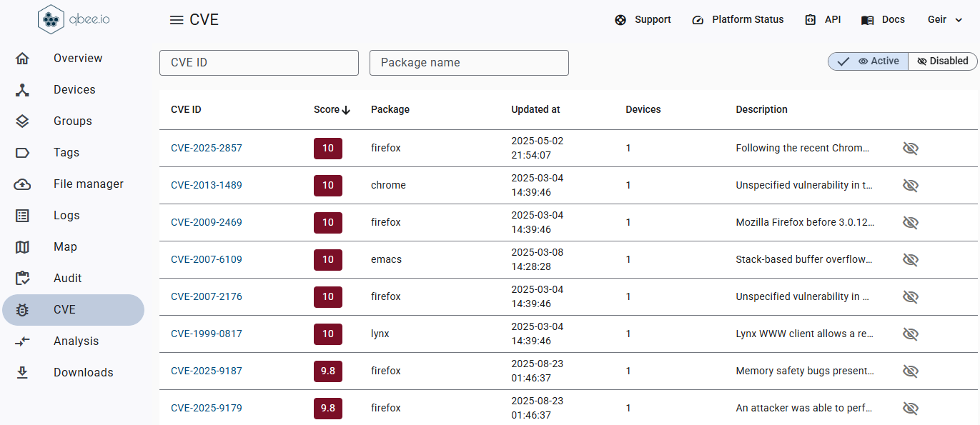Open the CVE-2007-2176 link

(x=207, y=297)
